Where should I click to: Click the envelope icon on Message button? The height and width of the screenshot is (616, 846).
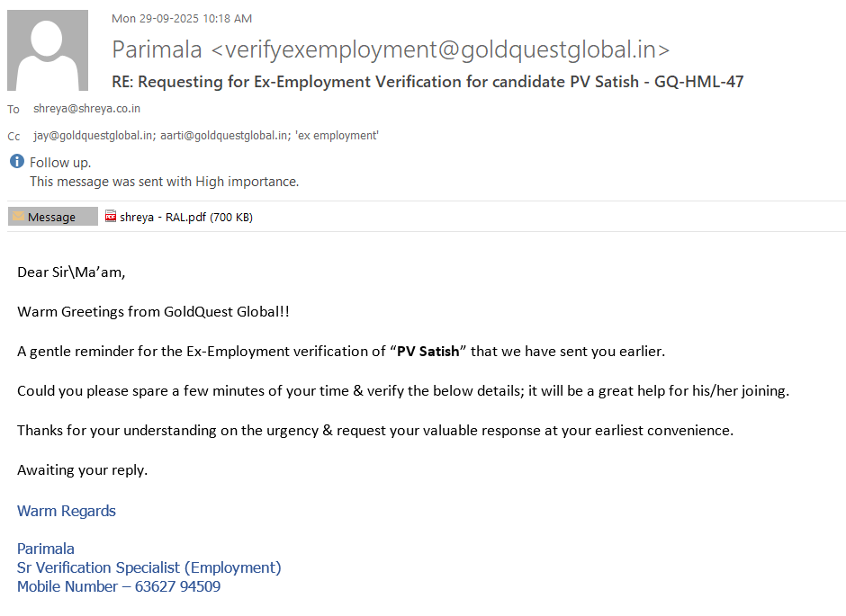point(19,217)
